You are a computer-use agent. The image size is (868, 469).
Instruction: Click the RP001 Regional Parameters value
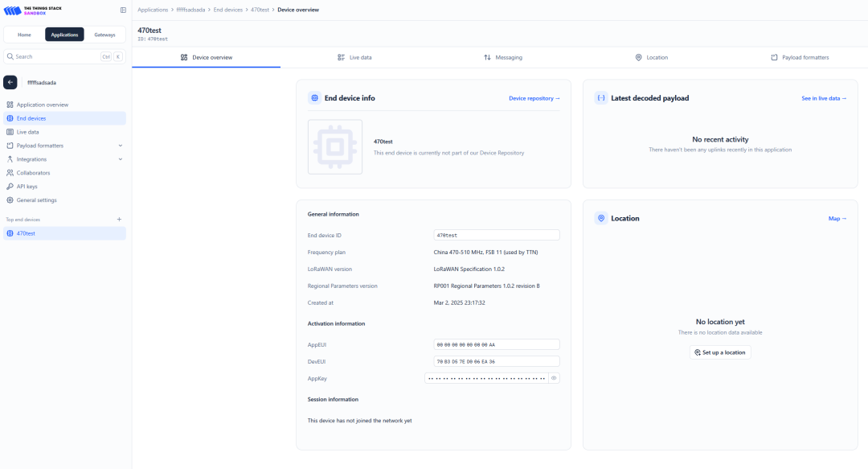486,286
